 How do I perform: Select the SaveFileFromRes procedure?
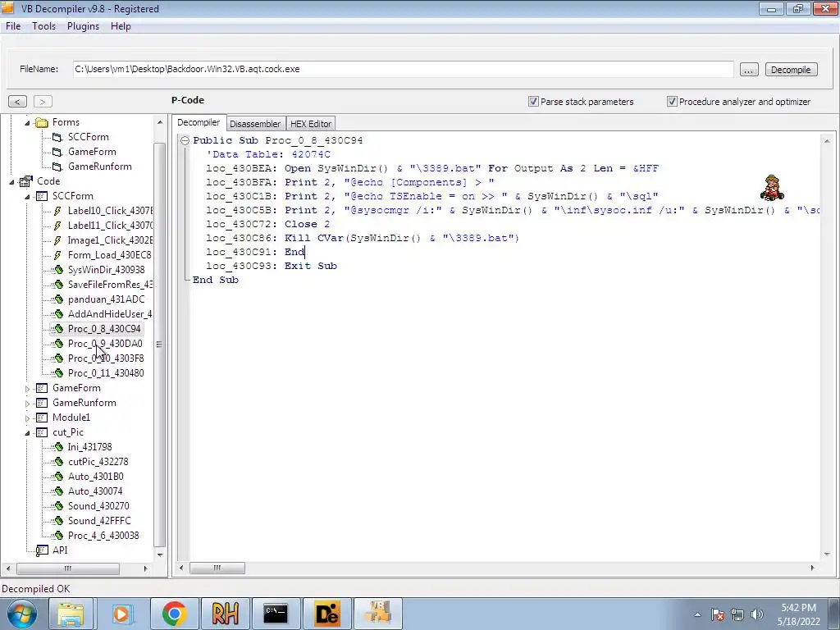pos(110,285)
